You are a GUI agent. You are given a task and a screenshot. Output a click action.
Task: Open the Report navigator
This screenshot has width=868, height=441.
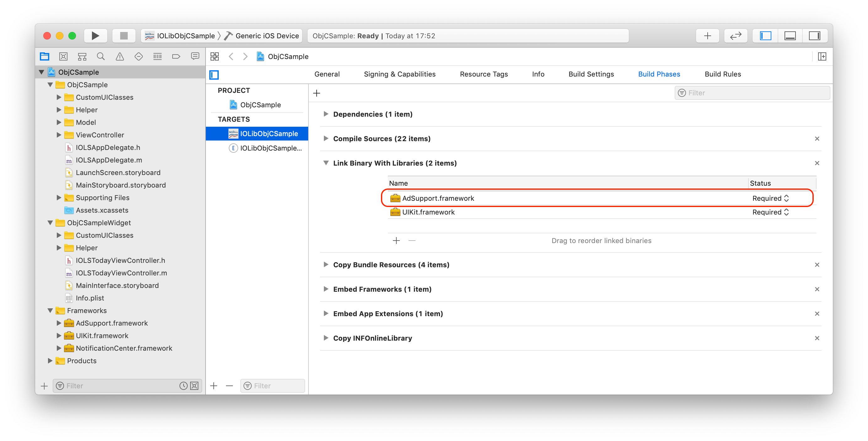coord(195,56)
